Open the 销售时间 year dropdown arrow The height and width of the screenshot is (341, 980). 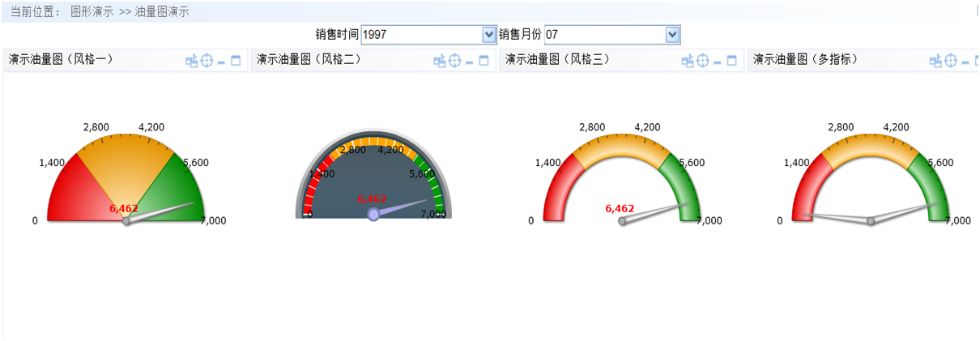488,35
